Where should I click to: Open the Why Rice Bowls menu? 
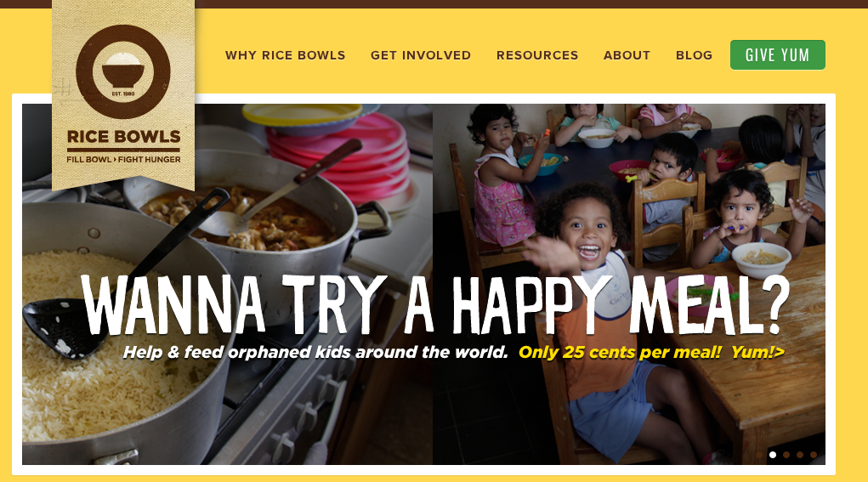(285, 55)
